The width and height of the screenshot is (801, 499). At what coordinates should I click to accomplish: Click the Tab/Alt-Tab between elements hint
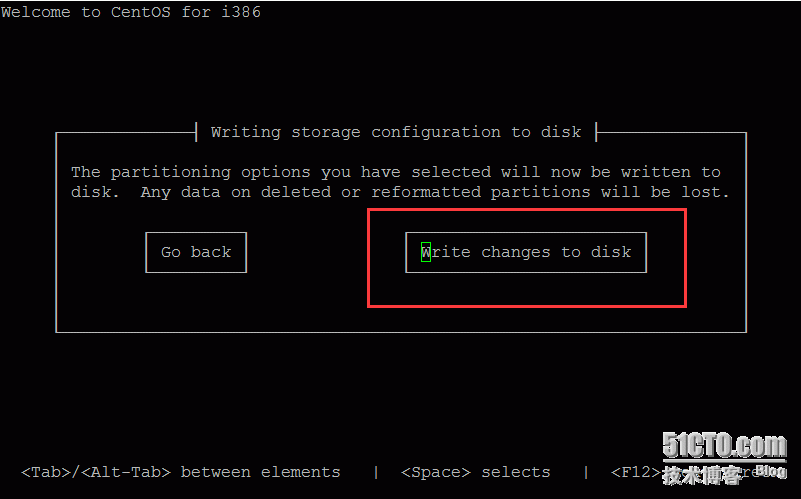pos(181,472)
